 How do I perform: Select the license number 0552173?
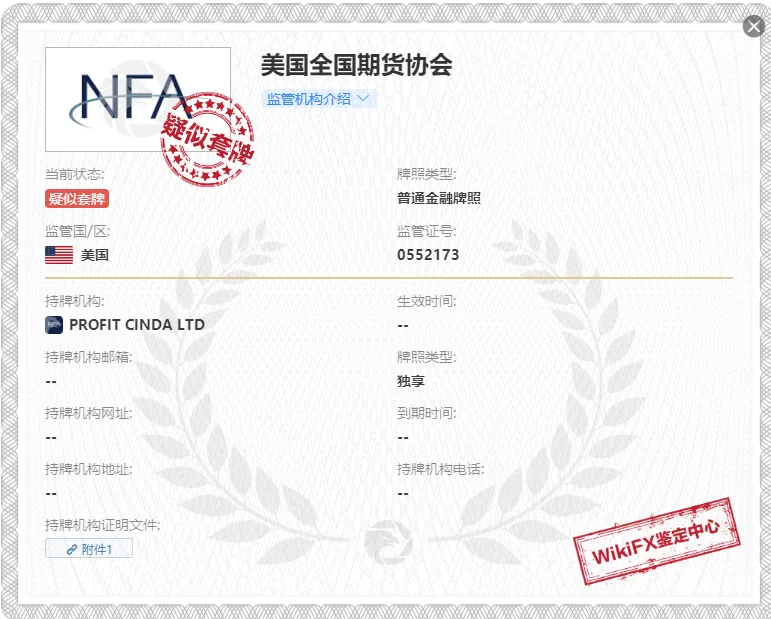[x=428, y=255]
